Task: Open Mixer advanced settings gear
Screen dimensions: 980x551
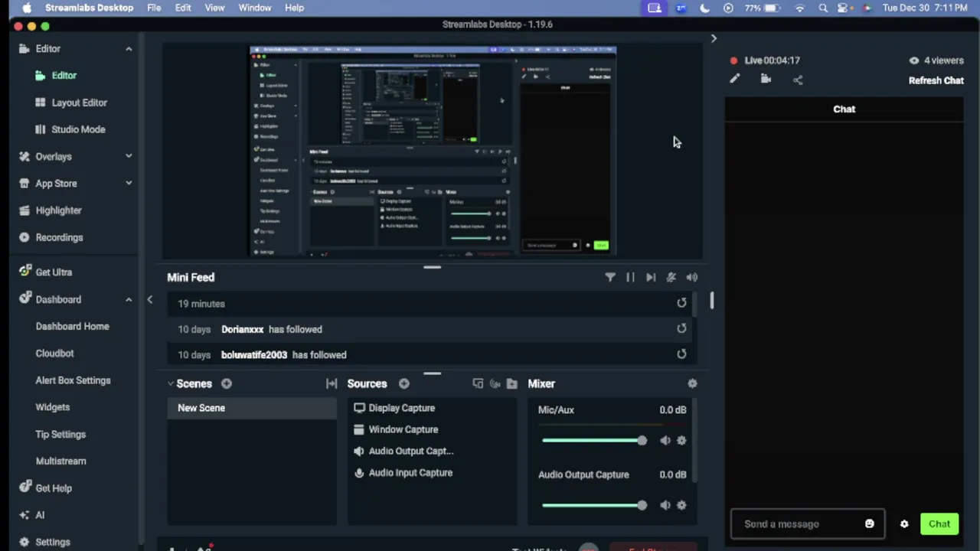Action: pos(692,383)
